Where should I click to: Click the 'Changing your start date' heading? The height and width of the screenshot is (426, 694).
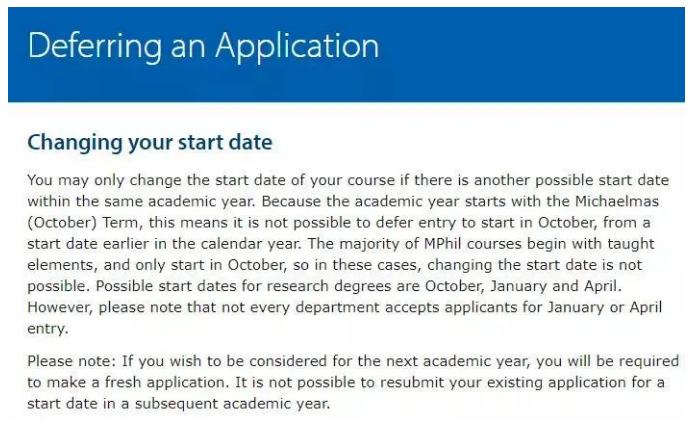150,143
